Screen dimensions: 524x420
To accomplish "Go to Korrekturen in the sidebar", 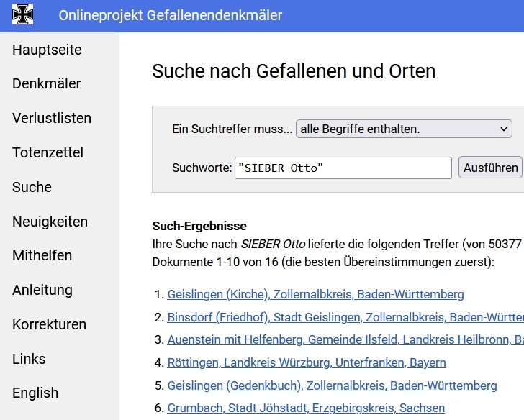I will pyautogui.click(x=49, y=324).
